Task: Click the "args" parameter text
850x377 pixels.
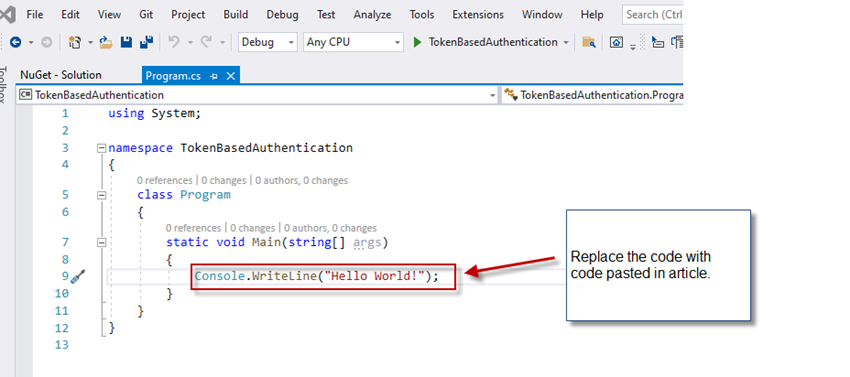Action: coord(367,242)
